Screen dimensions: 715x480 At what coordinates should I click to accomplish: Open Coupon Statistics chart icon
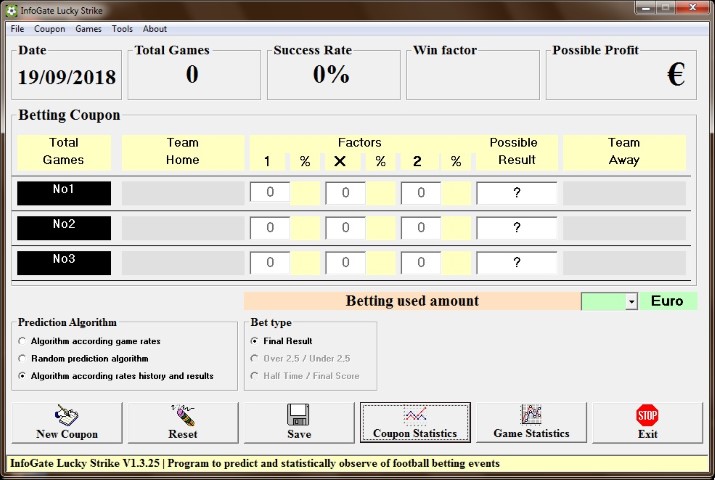414,414
